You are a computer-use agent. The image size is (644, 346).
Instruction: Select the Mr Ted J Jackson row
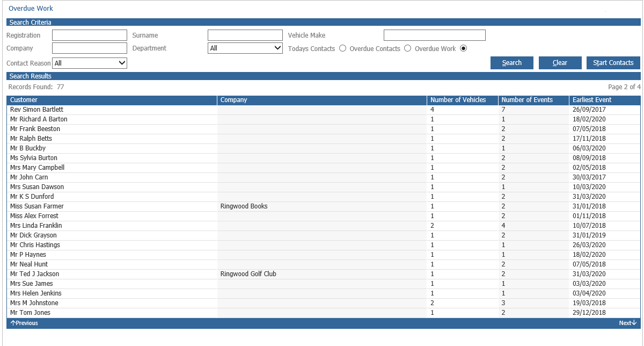click(x=324, y=274)
